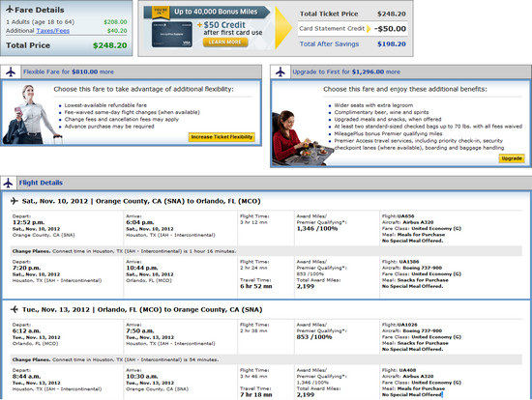Click the airplane icon next to Flight Details

(8, 183)
